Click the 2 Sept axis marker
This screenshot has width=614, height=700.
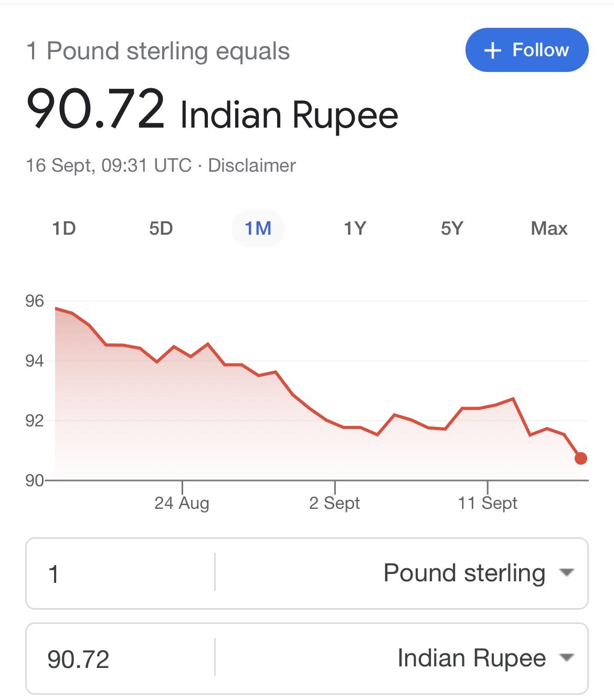click(x=334, y=503)
